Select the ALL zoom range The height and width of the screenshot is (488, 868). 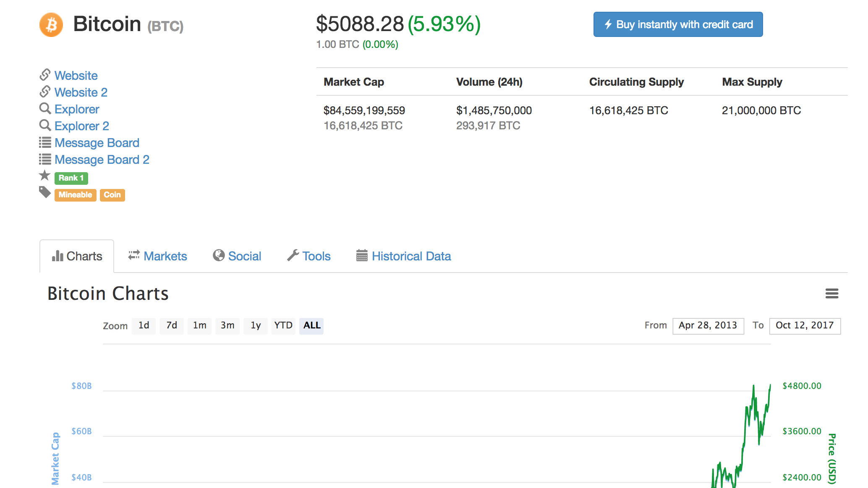pyautogui.click(x=311, y=325)
